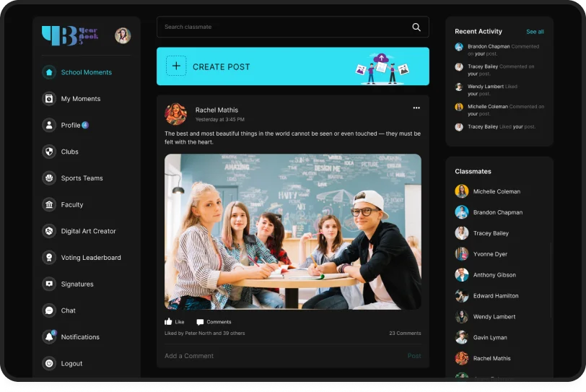Toggle Like on Rachel's post
The image size is (586, 392).
(174, 322)
